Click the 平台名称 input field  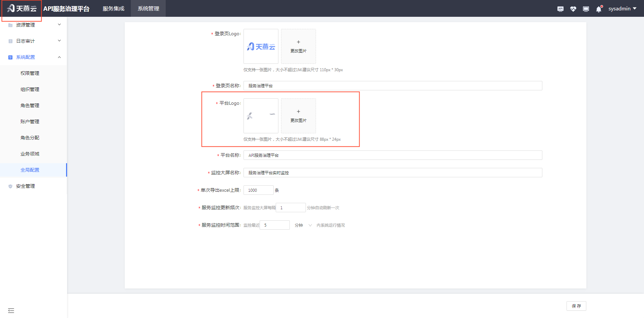click(392, 155)
